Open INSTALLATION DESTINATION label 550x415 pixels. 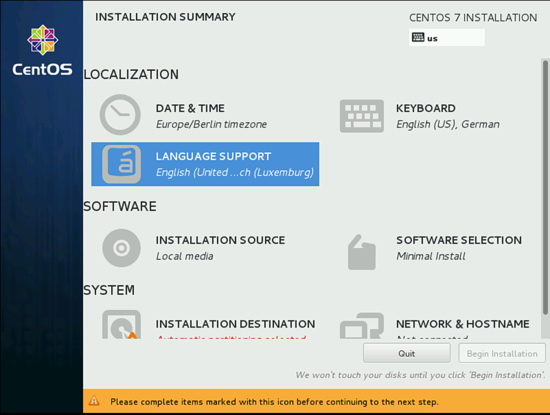[x=235, y=324]
